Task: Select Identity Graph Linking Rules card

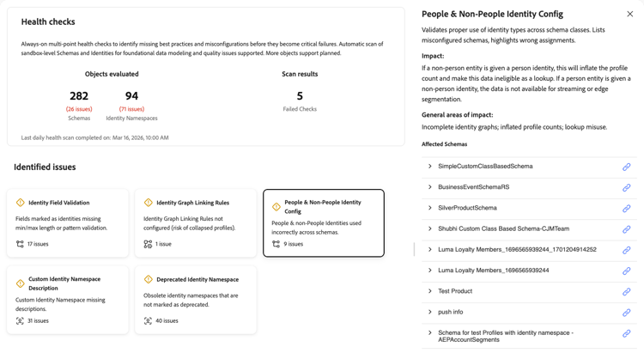Action: tap(196, 222)
